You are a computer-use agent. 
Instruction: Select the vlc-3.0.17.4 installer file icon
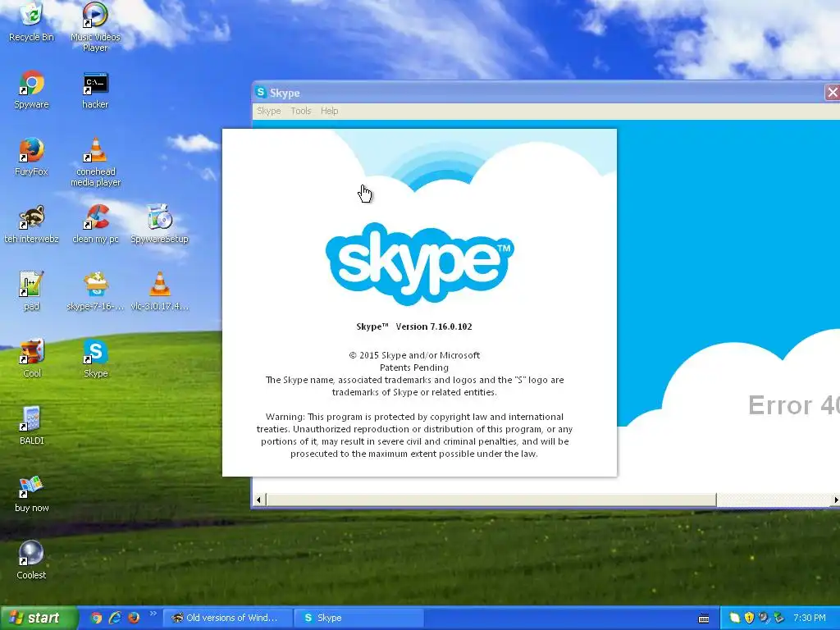[159, 291]
